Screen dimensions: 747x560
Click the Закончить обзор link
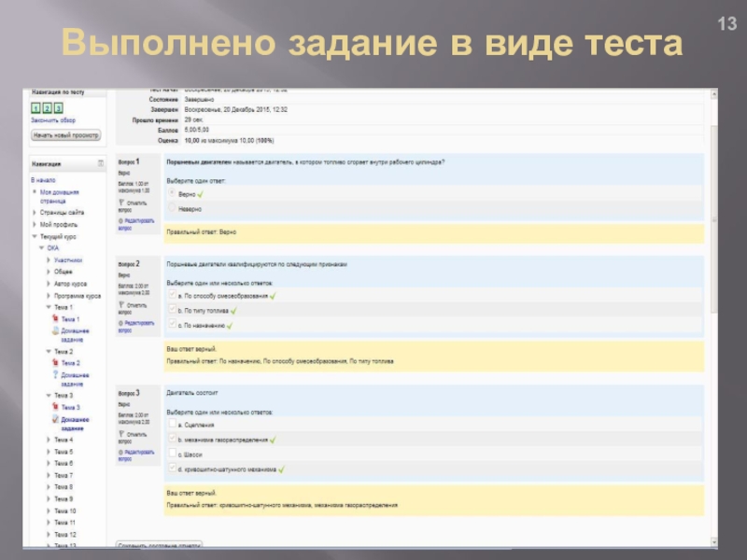pyautogui.click(x=53, y=120)
